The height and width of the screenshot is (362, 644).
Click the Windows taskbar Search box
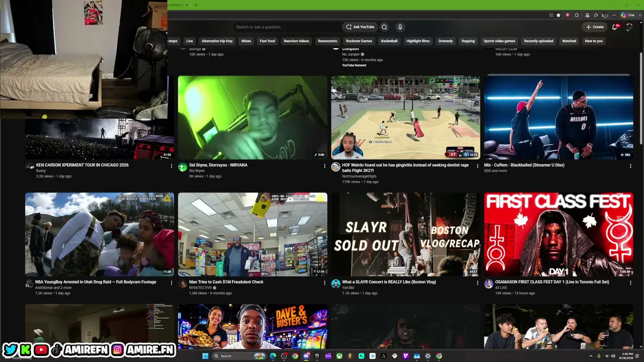(238, 356)
